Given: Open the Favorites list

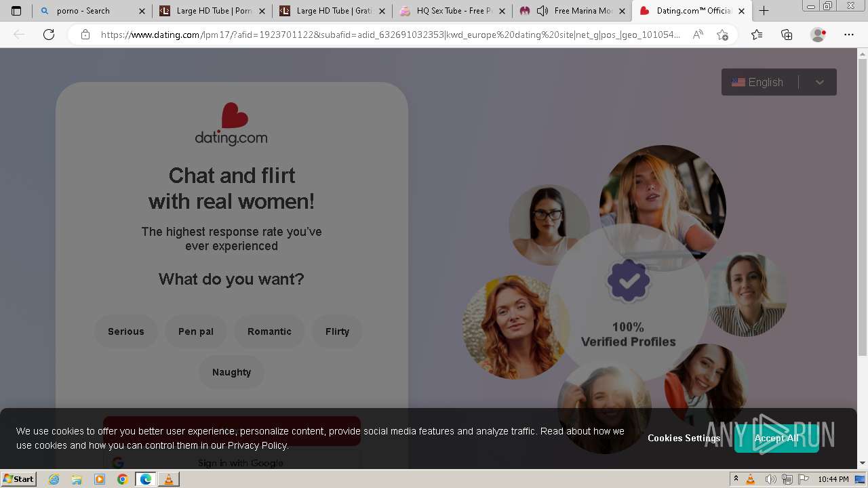Looking at the screenshot, I should [x=757, y=35].
